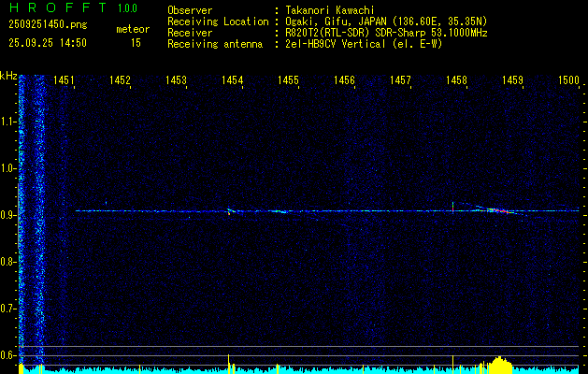Click the 0.6 kHz axis value
Screen dimensions: 588x374
tap(7, 355)
